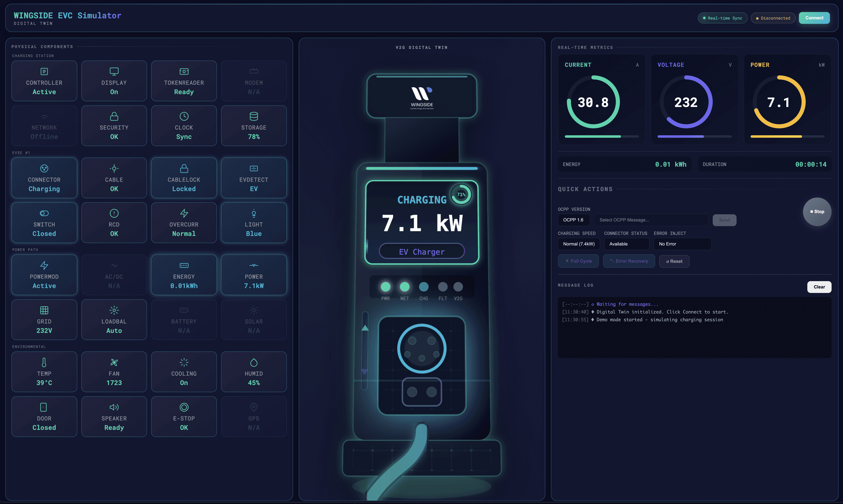This screenshot has height=504, width=843.
Task: Open the OCPP 1.6 version dropdown
Action: click(x=573, y=220)
